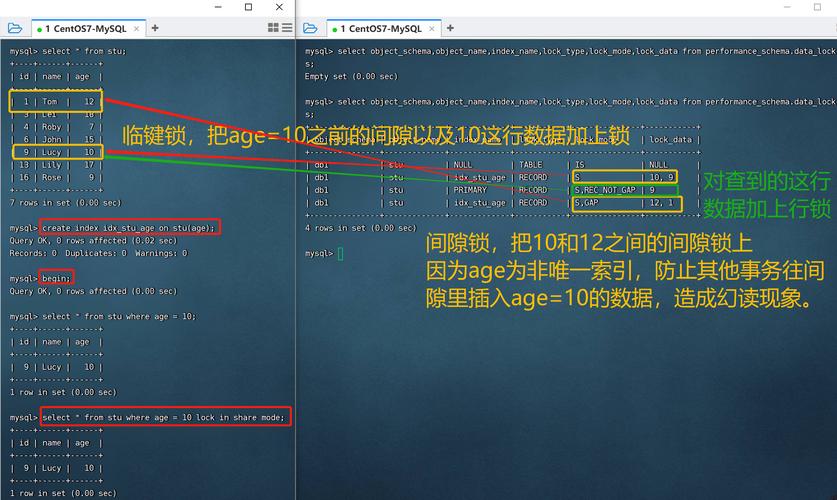Click the '10, 9' lock data cell
Image resolution: width=837 pixels, height=500 pixels.
(662, 177)
